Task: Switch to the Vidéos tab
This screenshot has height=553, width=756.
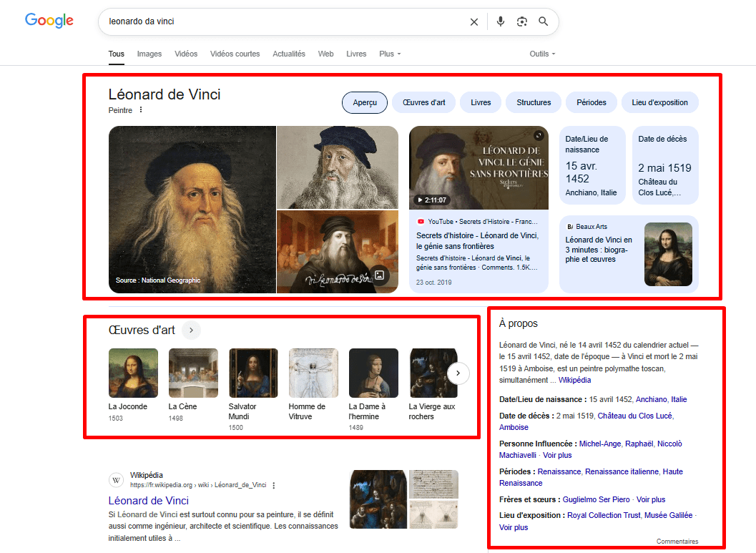Action: [186, 54]
